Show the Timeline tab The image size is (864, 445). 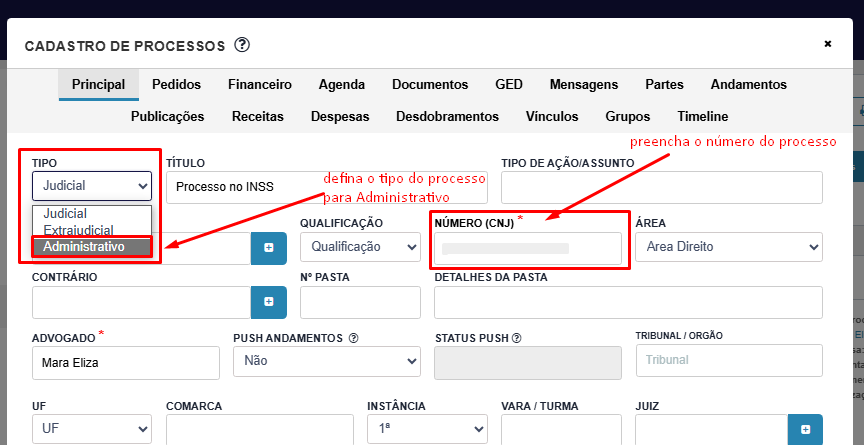pyautogui.click(x=703, y=117)
